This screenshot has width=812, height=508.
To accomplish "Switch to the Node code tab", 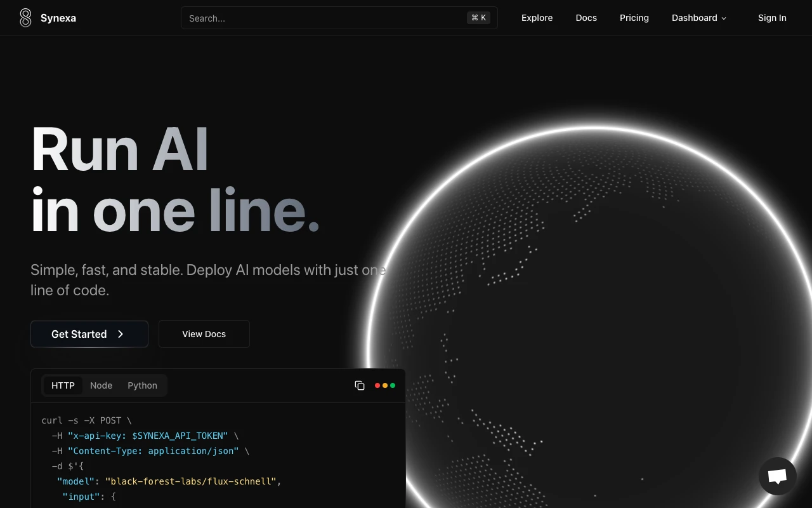I will [x=101, y=385].
